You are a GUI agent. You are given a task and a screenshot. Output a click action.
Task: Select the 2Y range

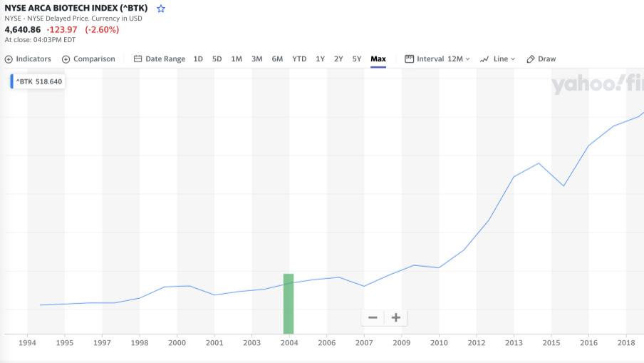(x=338, y=58)
